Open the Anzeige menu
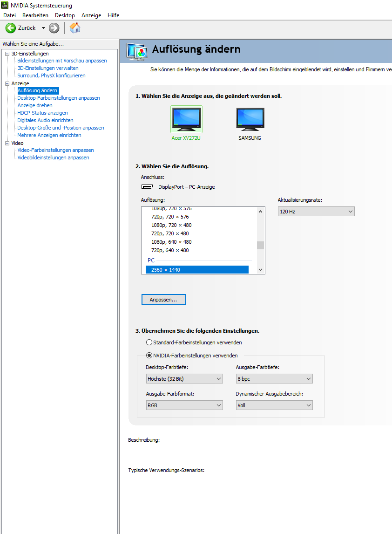The image size is (392, 534). [x=91, y=15]
